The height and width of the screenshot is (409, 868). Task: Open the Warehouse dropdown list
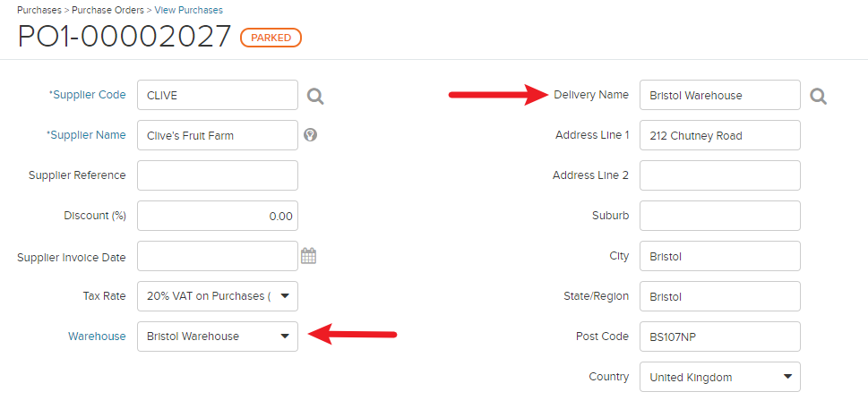point(218,337)
